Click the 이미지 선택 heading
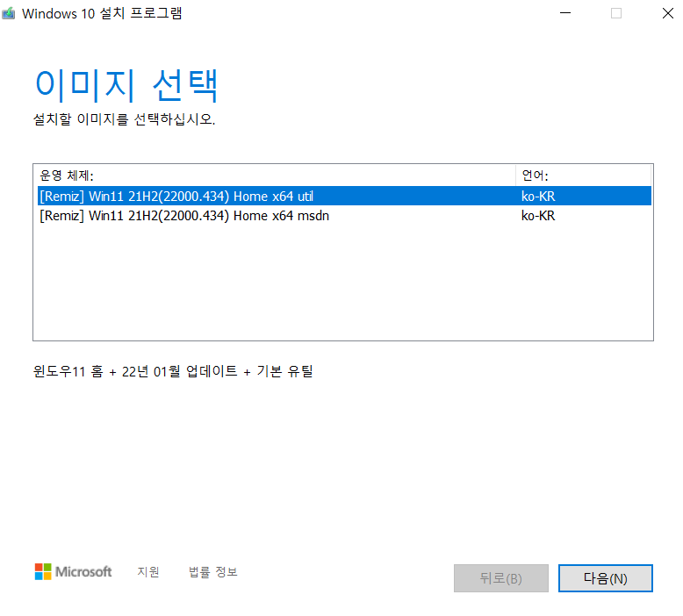The width and height of the screenshot is (683, 616). pos(126,85)
